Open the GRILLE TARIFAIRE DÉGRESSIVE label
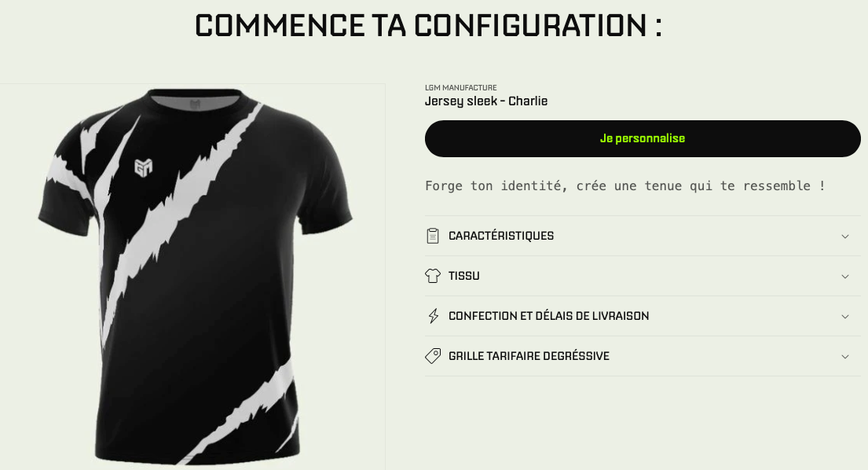The height and width of the screenshot is (470, 868). coord(529,356)
